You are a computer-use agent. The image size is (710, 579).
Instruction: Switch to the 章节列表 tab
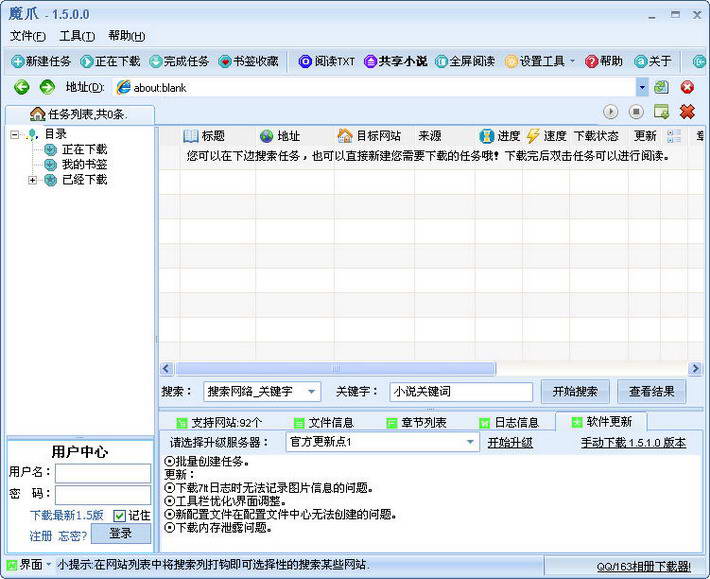(x=415, y=422)
